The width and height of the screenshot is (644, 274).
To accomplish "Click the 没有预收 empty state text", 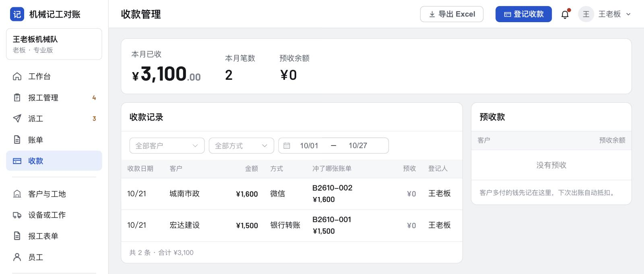I will coord(551,165).
